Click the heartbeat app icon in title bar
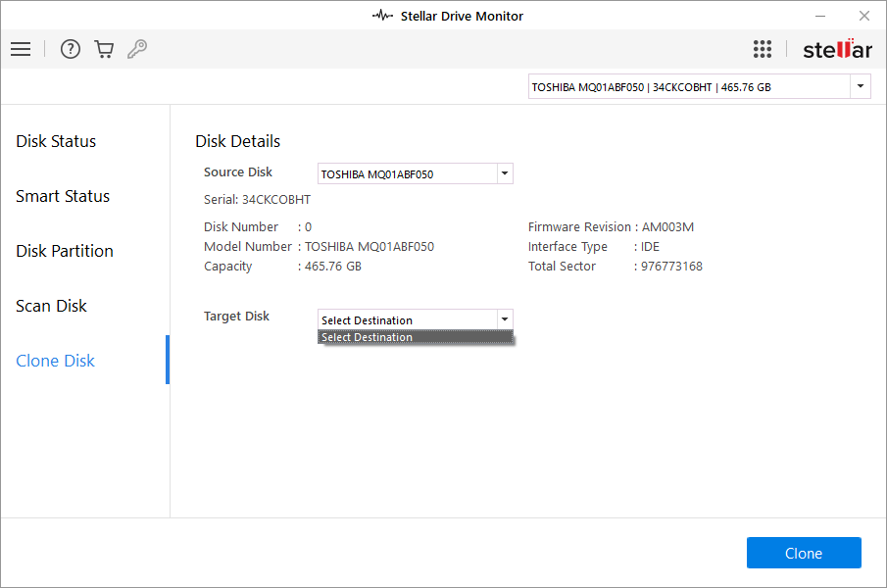887x588 pixels. tap(382, 16)
